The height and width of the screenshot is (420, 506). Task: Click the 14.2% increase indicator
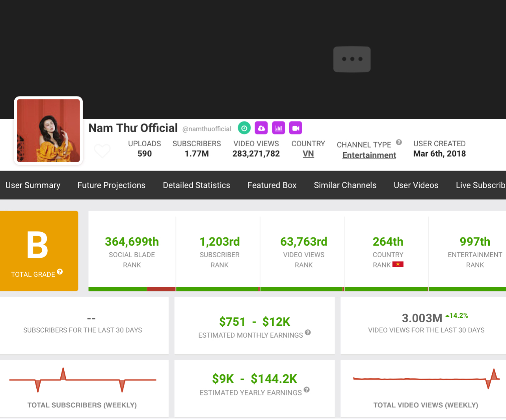pos(457,315)
